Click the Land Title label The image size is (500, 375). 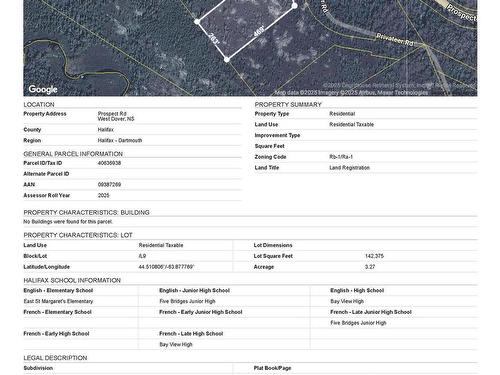(267, 168)
